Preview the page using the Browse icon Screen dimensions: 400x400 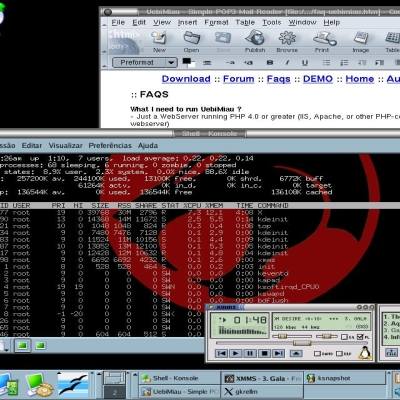click(x=287, y=41)
